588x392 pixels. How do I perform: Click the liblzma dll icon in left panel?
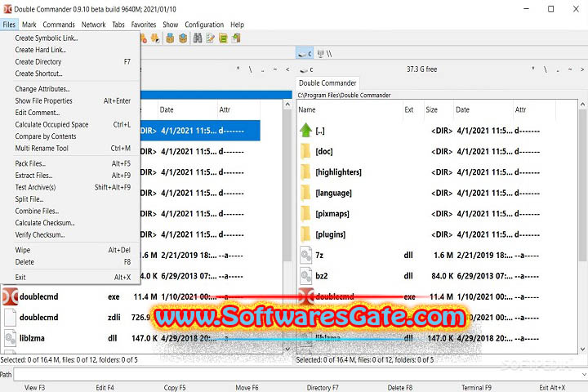pos(10,338)
